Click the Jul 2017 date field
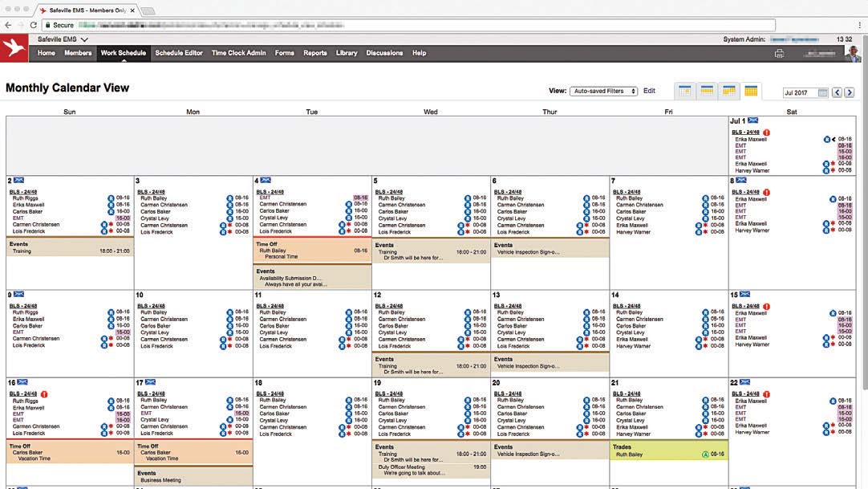The width and height of the screenshot is (868, 489). pos(800,93)
